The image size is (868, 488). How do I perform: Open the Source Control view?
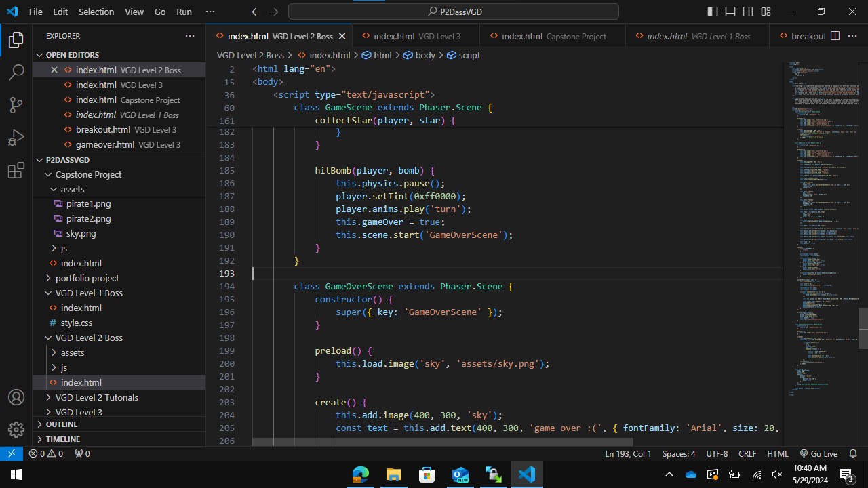point(16,105)
